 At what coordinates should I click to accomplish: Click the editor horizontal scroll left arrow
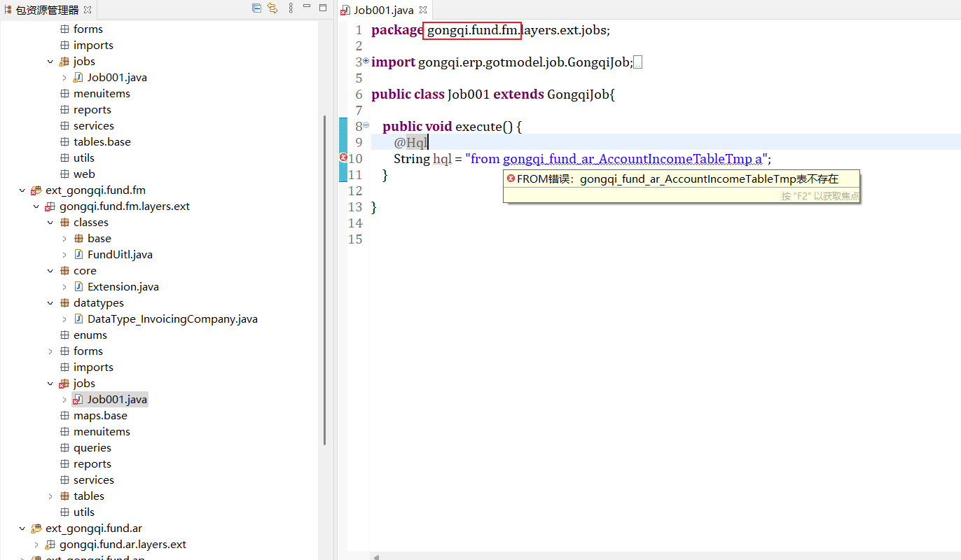click(x=376, y=556)
